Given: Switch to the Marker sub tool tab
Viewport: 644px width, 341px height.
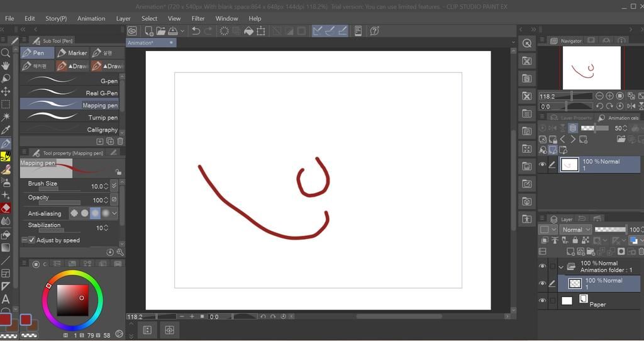Looking at the screenshot, I should [x=72, y=53].
